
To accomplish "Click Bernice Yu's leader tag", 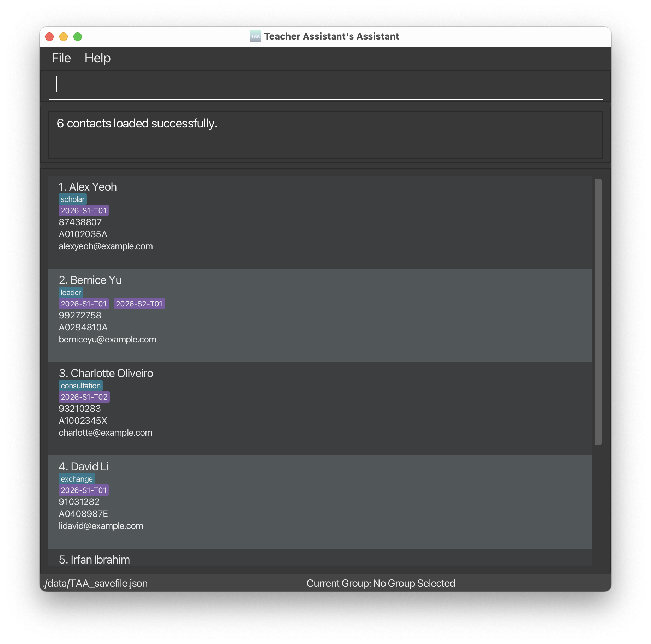I will click(71, 292).
